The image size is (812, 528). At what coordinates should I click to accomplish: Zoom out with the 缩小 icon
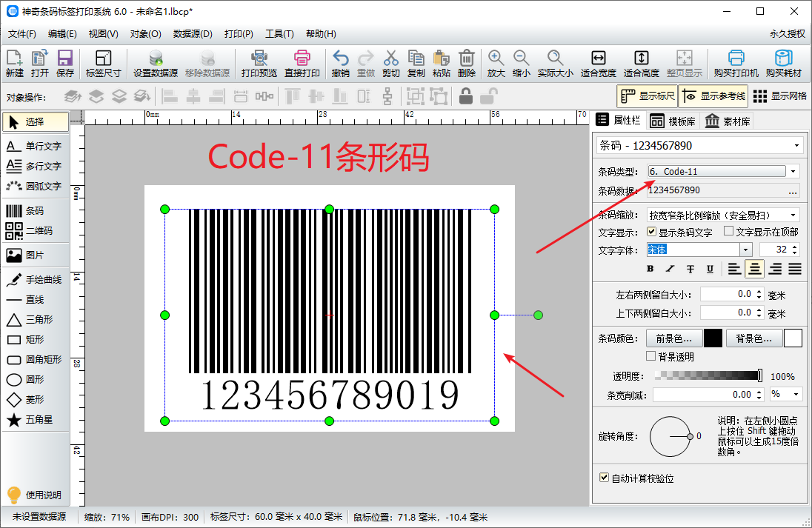click(x=521, y=64)
